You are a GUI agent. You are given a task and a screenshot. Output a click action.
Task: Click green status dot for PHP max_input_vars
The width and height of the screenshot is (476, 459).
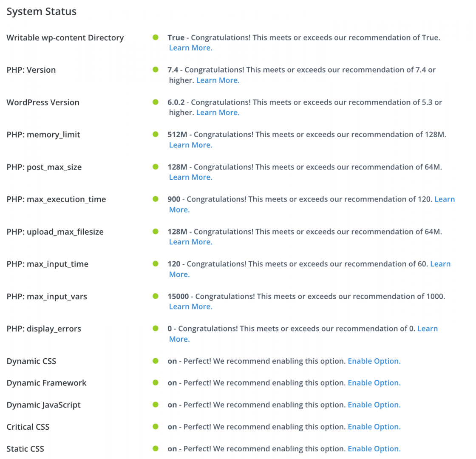[x=156, y=296]
